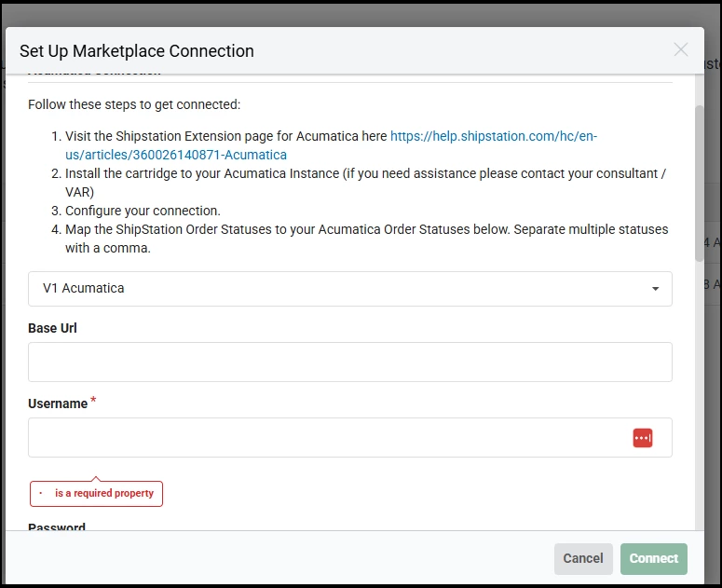Screen dimensions: 722x588
Task: Click the 'Base Url' field label
Action: tap(52, 328)
